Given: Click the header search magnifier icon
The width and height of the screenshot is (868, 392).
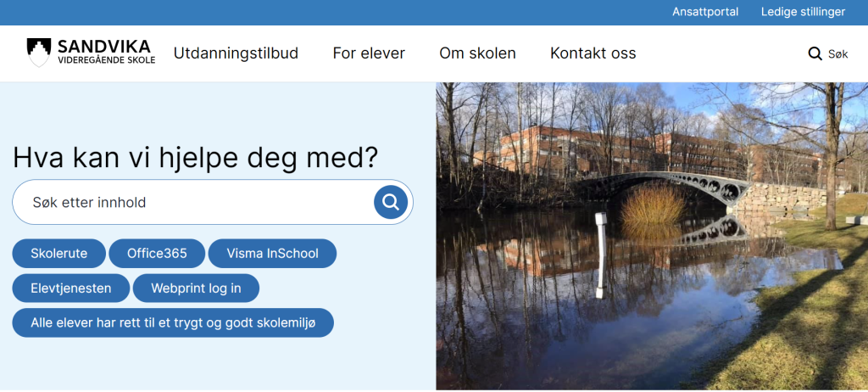Looking at the screenshot, I should click(x=815, y=54).
